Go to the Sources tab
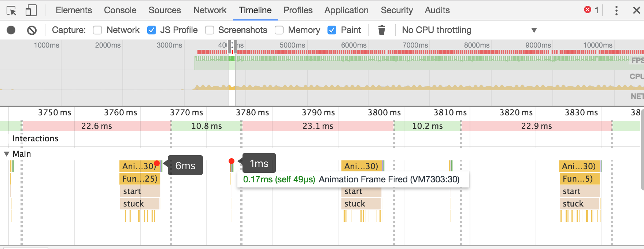This screenshot has height=249, width=644. (164, 10)
